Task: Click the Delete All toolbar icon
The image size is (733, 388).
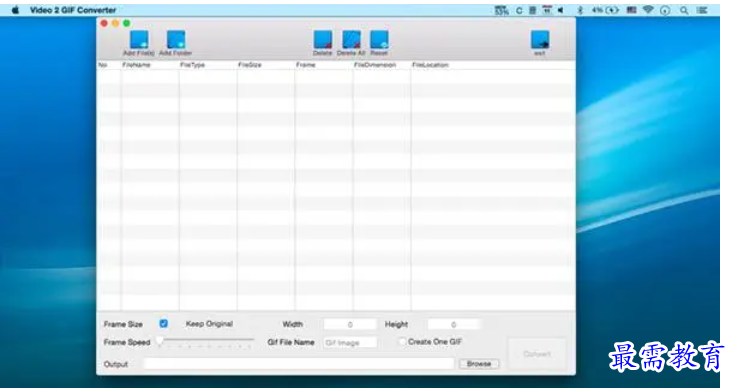Action: (x=351, y=40)
